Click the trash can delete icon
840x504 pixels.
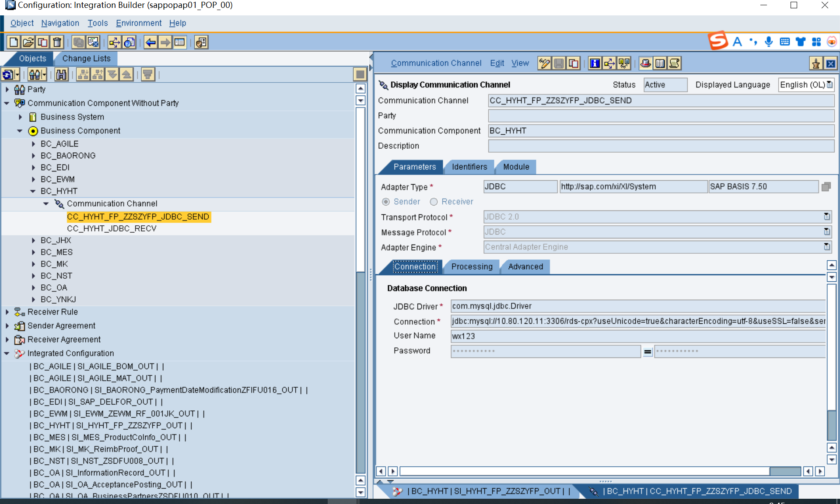[x=57, y=42]
